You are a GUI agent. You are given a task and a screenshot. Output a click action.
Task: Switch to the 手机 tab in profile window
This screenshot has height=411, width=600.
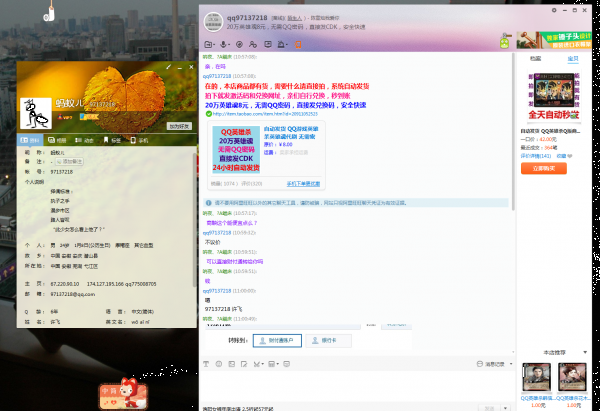click(139, 140)
